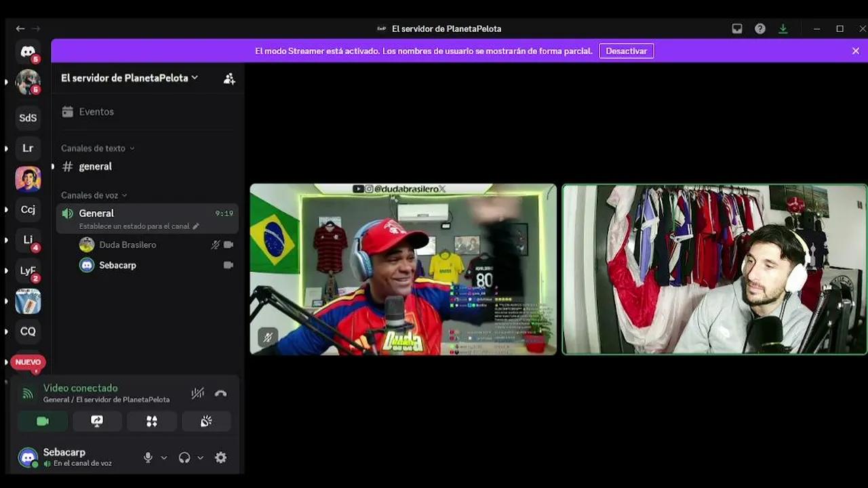Image resolution: width=868 pixels, height=488 pixels.
Task: Toggle noise suppression
Action: [198, 393]
